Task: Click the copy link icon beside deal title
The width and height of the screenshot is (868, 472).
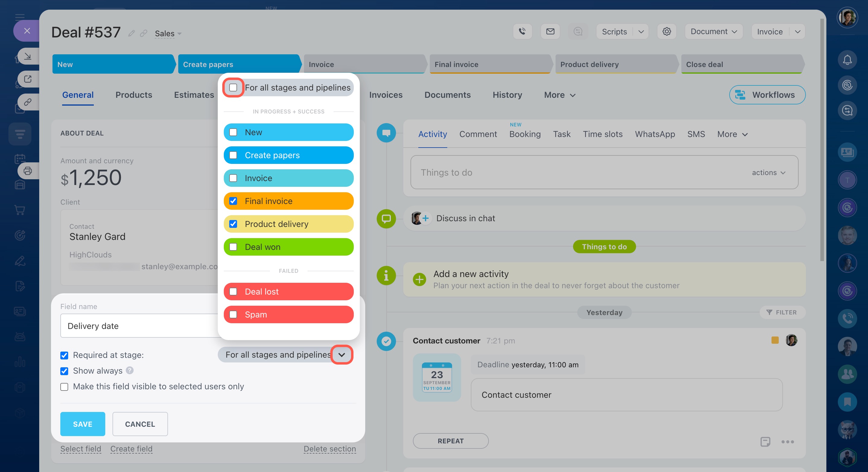Action: 144,33
